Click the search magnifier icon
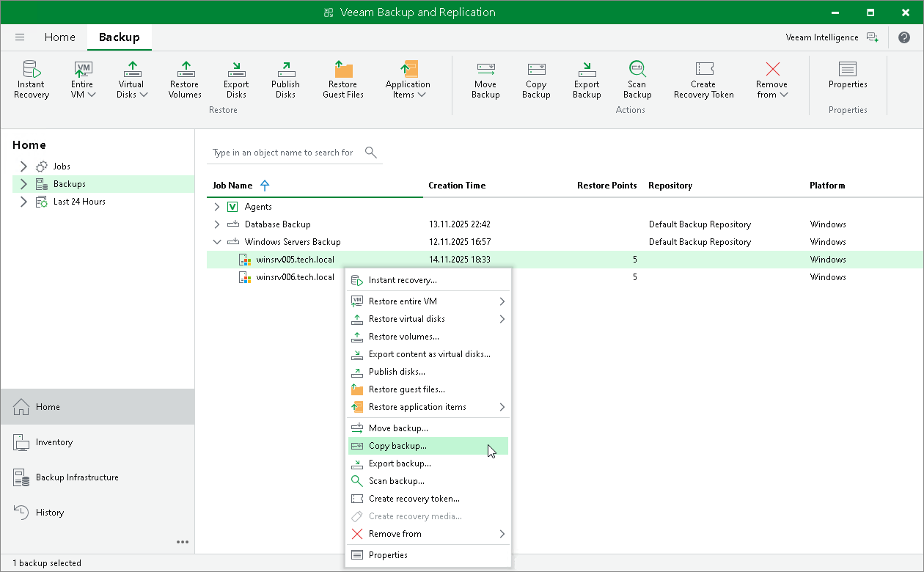 (x=371, y=153)
